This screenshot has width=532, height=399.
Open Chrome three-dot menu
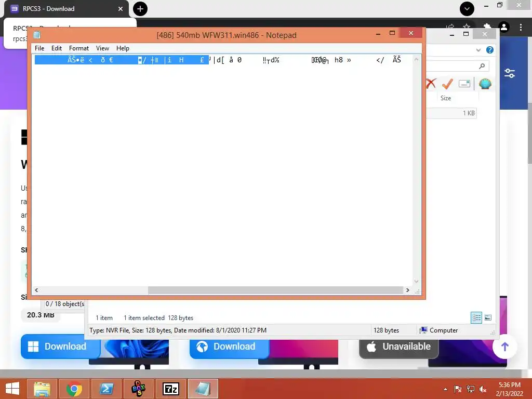coord(521,27)
